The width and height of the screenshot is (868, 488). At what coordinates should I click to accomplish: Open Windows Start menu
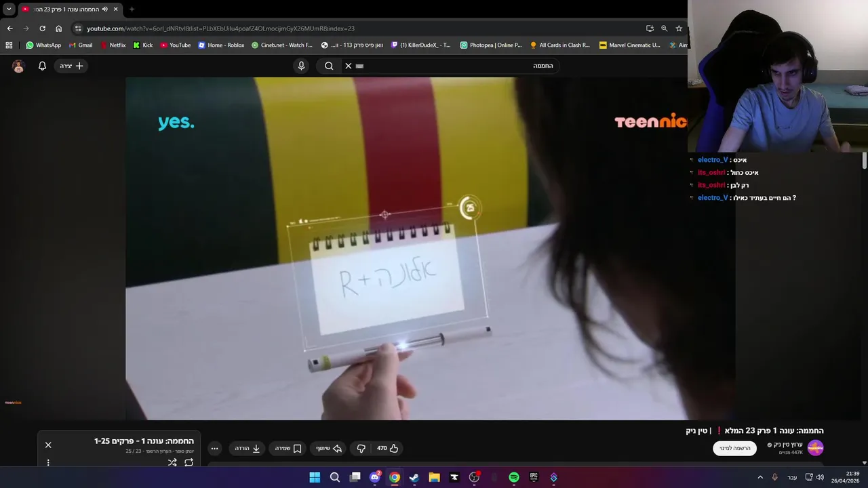315,477
